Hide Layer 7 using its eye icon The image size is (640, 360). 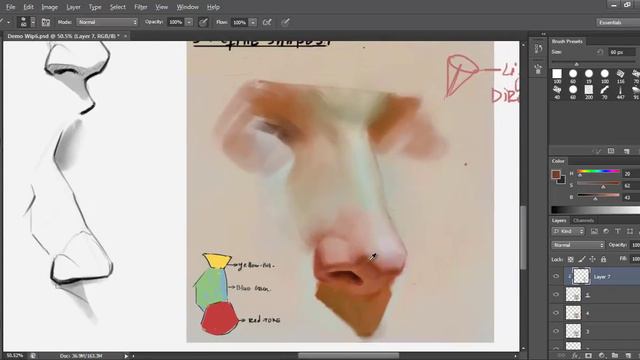[556, 277]
